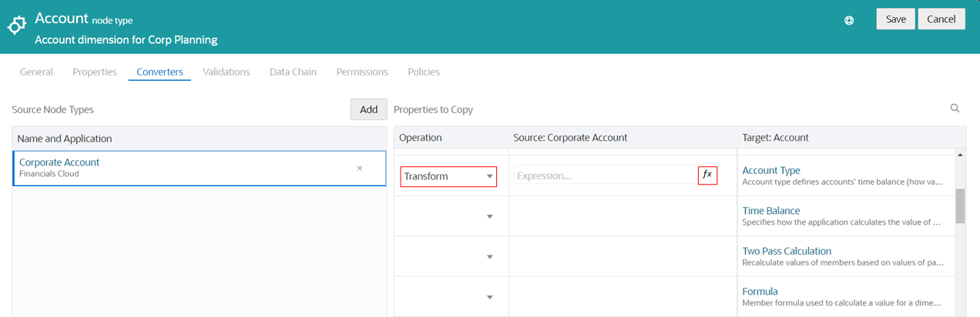This screenshot has width=980, height=317.
Task: Open the operation dropdown for Formula row
Action: 489,297
